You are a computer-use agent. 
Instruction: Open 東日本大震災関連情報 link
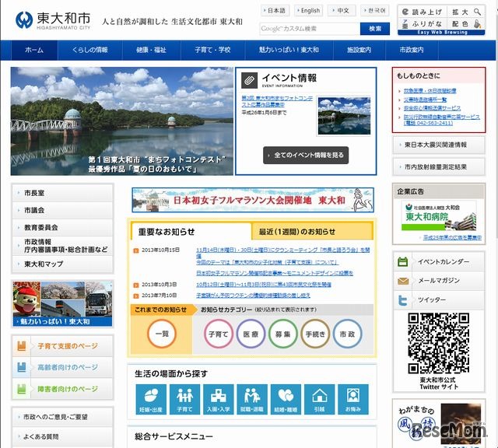439,145
